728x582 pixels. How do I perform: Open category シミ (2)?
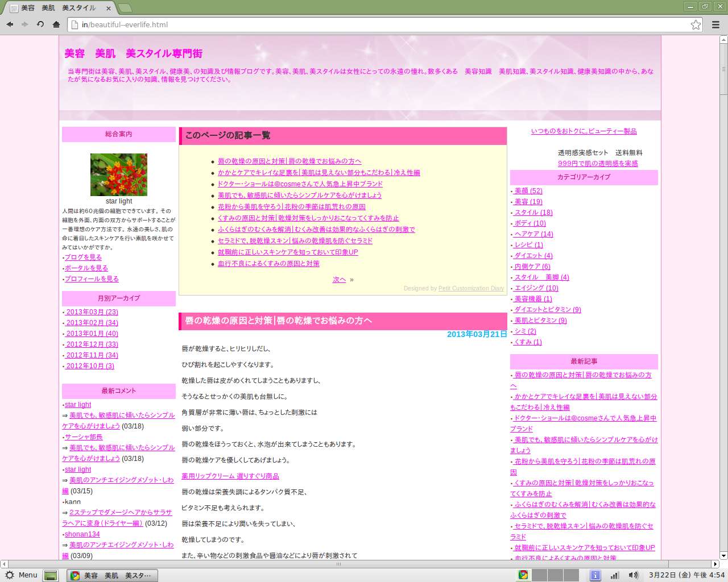point(525,331)
